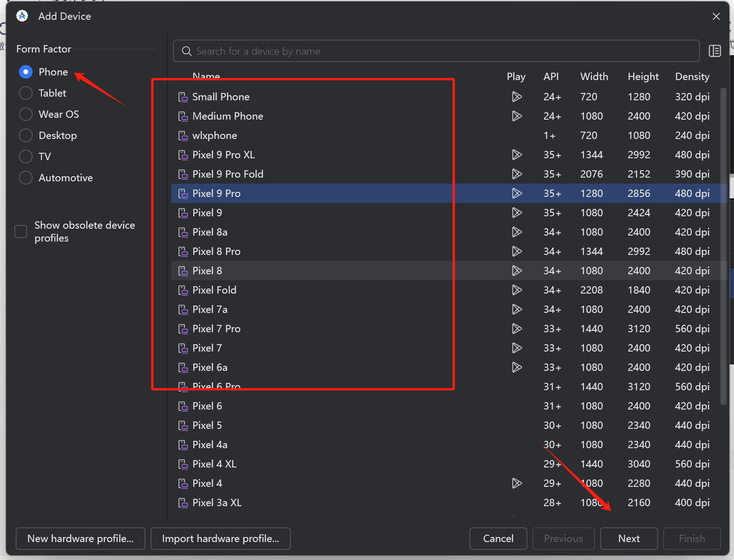Click Play Store icon in Pixel 8a row
Image resolution: width=734 pixels, height=560 pixels.
pos(517,232)
